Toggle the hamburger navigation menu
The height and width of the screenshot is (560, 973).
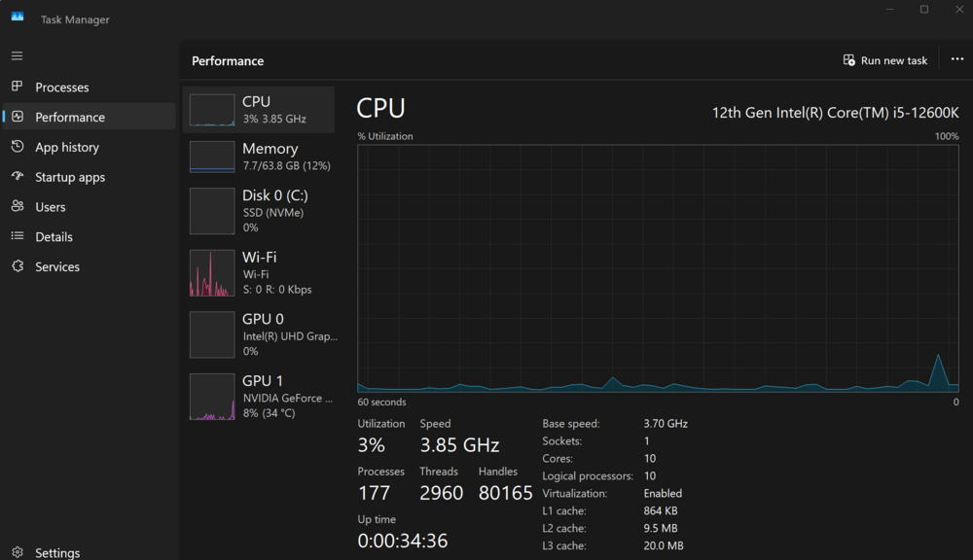18,56
